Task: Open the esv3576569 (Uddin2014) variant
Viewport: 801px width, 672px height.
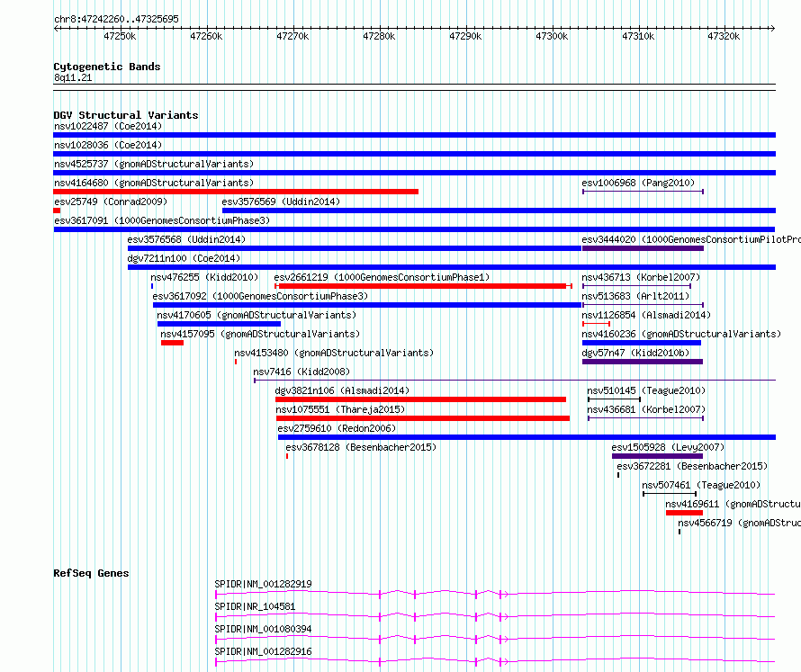Action: pyautogui.click(x=499, y=211)
